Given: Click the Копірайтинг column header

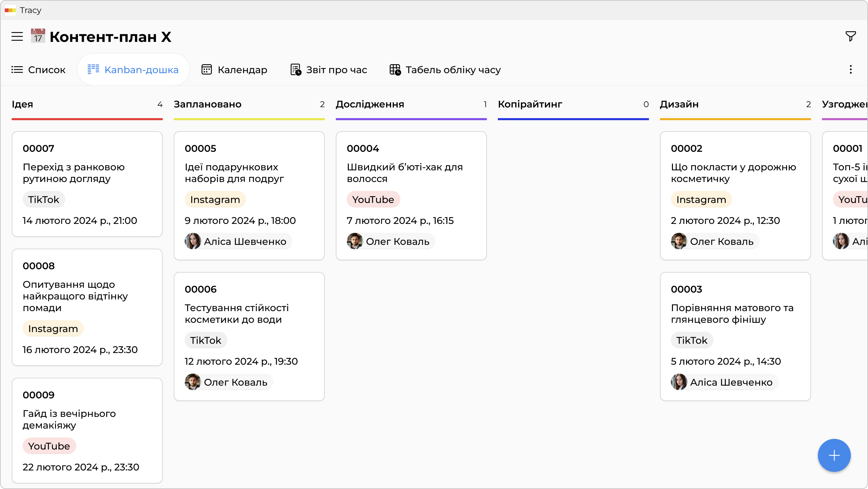Looking at the screenshot, I should (x=530, y=104).
